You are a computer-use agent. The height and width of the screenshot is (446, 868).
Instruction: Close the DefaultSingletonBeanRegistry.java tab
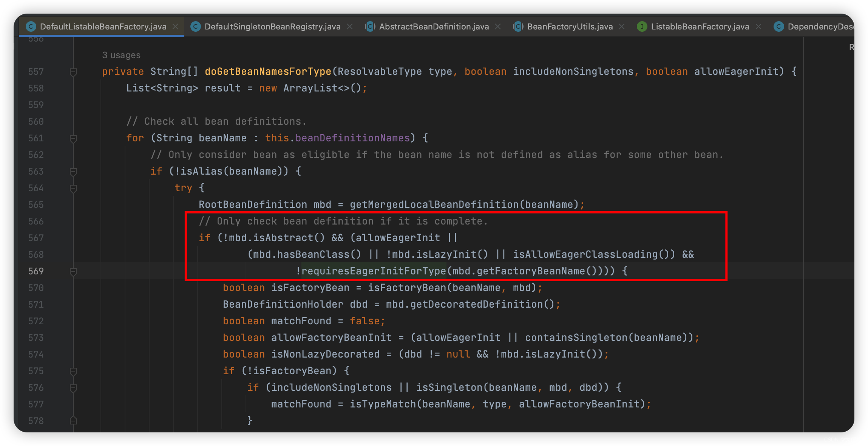[350, 26]
